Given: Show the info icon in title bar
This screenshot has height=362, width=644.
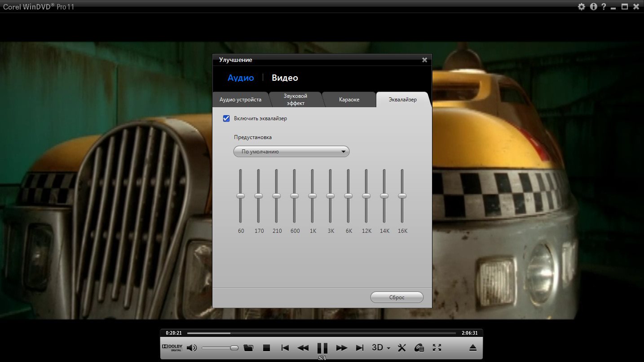Looking at the screenshot, I should tap(593, 7).
